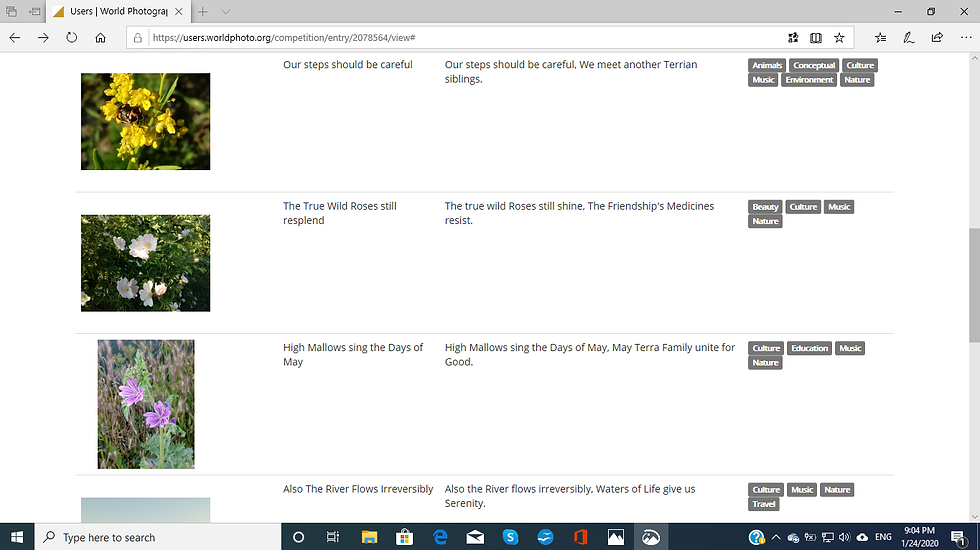Image resolution: width=980 pixels, height=550 pixels.
Task: Open Microsoft Store from the taskbar
Action: coord(404,537)
